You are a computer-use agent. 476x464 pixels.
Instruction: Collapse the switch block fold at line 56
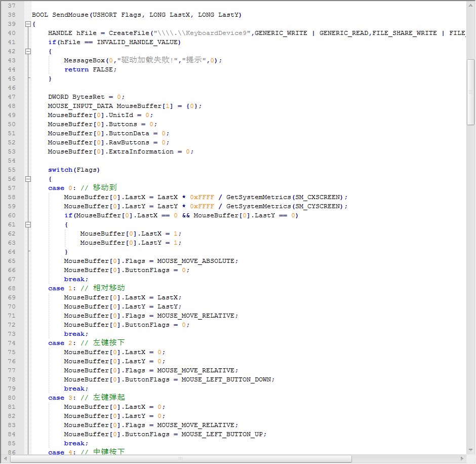coord(28,179)
